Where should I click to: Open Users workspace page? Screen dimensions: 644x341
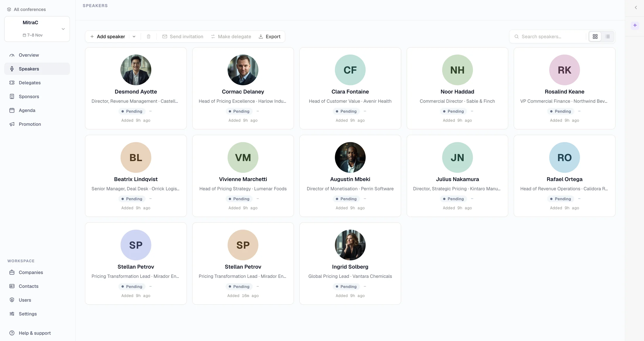(x=37, y=300)
